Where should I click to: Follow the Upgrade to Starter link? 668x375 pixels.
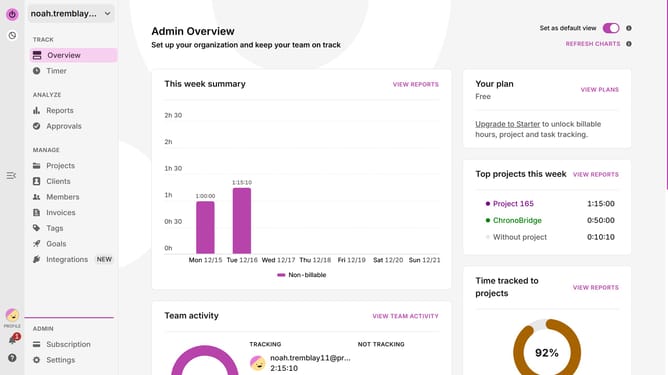pyautogui.click(x=507, y=124)
